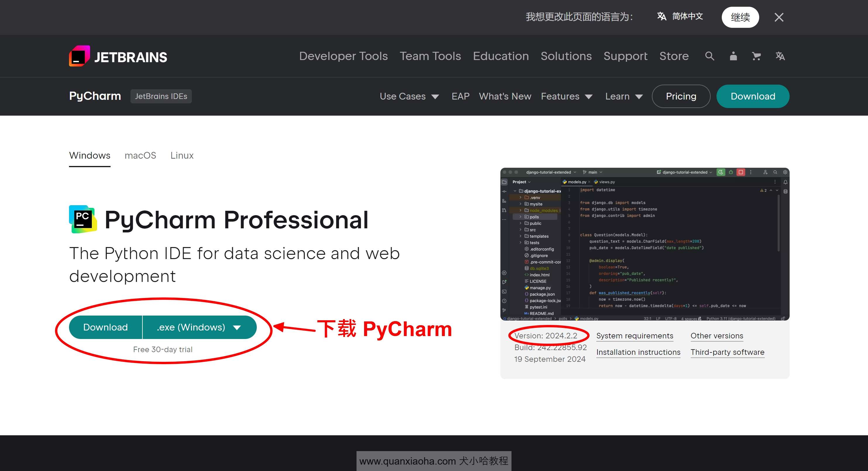This screenshot has height=471, width=868.
Task: Click the Build: 242.22855.92 text
Action: click(550, 347)
